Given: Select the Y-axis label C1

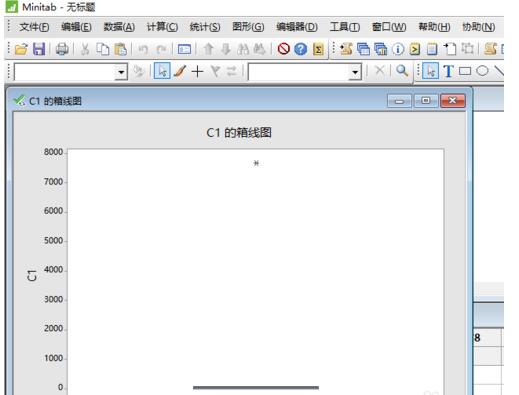Looking at the screenshot, I should pyautogui.click(x=32, y=275).
